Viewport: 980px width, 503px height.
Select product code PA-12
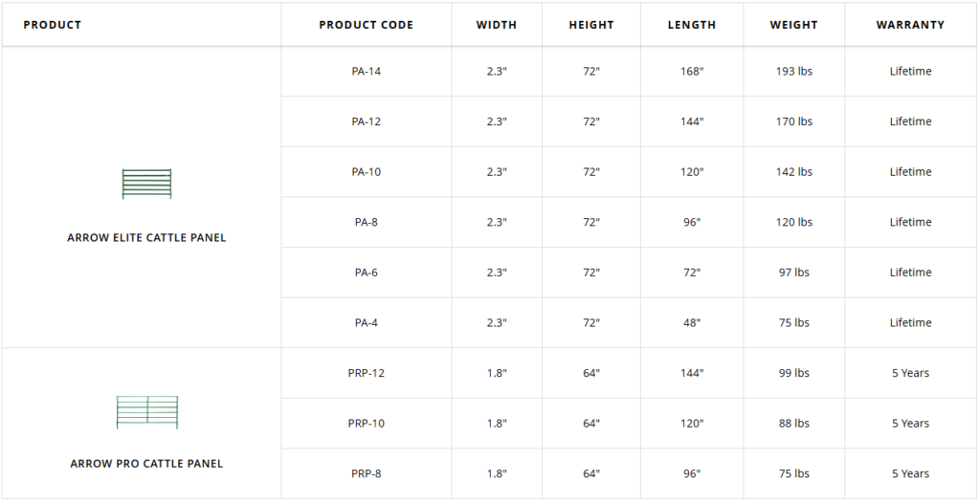click(366, 121)
